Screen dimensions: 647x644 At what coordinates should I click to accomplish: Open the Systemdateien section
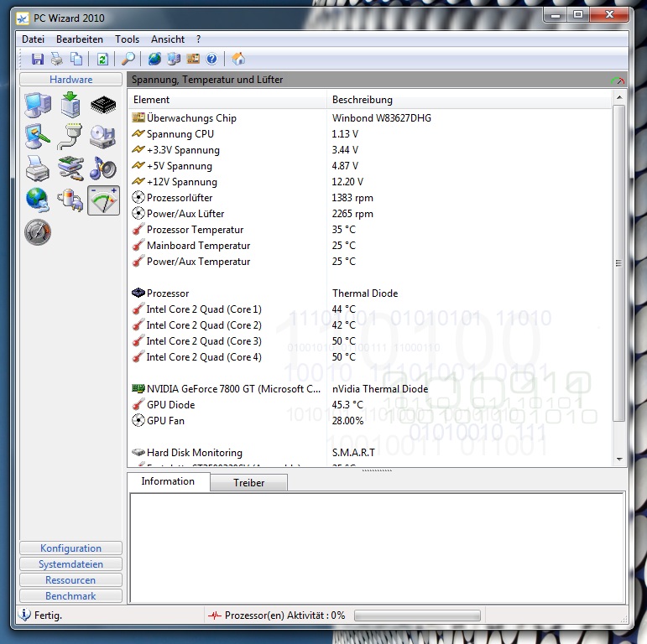tap(71, 564)
